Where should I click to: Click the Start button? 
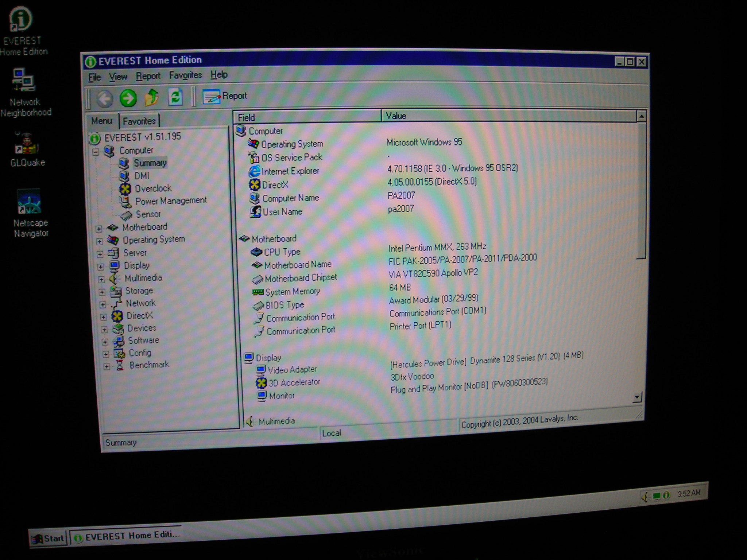48,538
